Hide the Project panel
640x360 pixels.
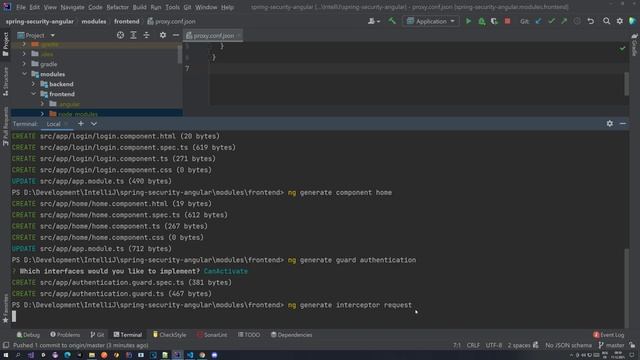pyautogui.click(x=176, y=36)
